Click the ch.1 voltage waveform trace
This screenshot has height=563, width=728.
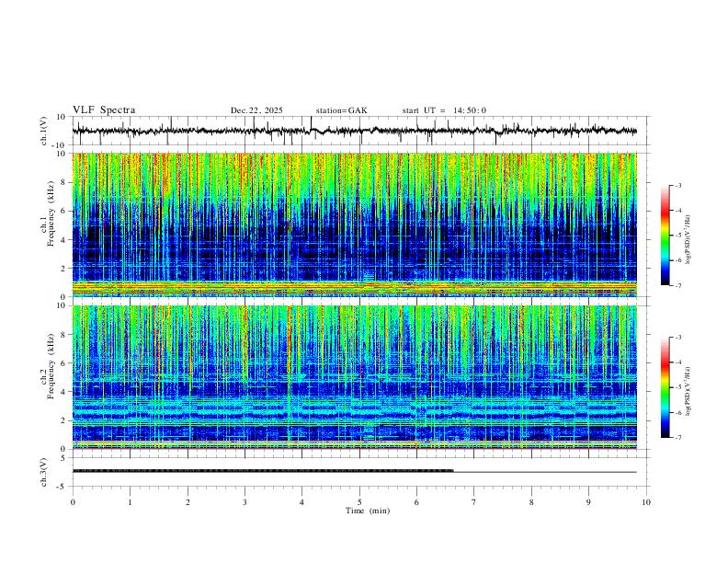pyautogui.click(x=354, y=131)
